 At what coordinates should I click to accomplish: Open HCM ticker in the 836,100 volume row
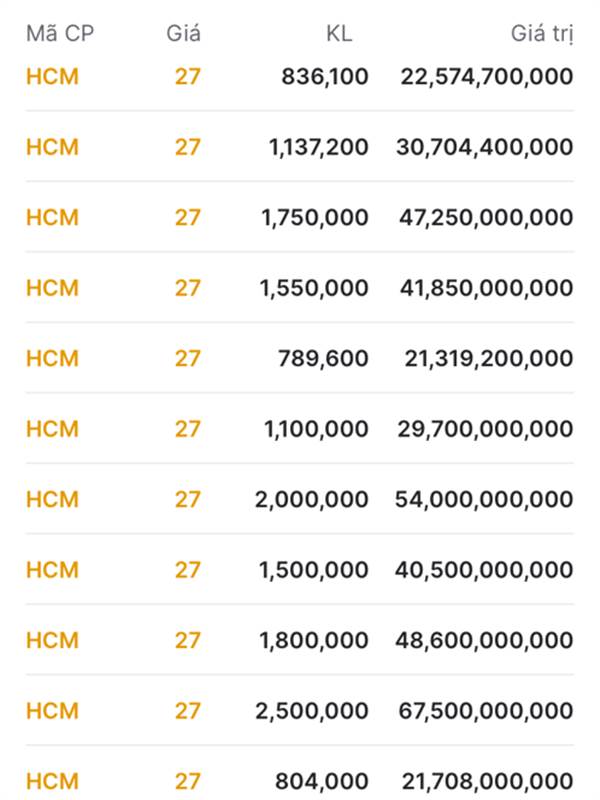coord(52,77)
